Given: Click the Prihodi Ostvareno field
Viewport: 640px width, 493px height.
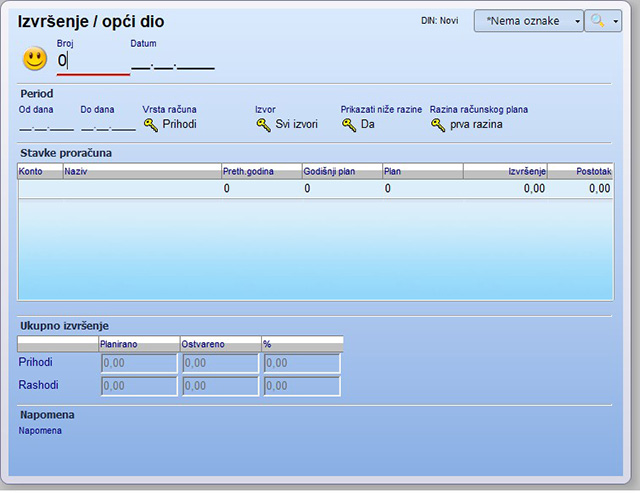Looking at the screenshot, I should [x=220, y=363].
